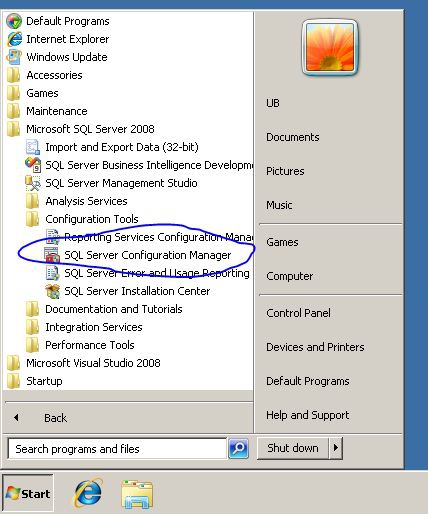Open Help and Support

308,415
